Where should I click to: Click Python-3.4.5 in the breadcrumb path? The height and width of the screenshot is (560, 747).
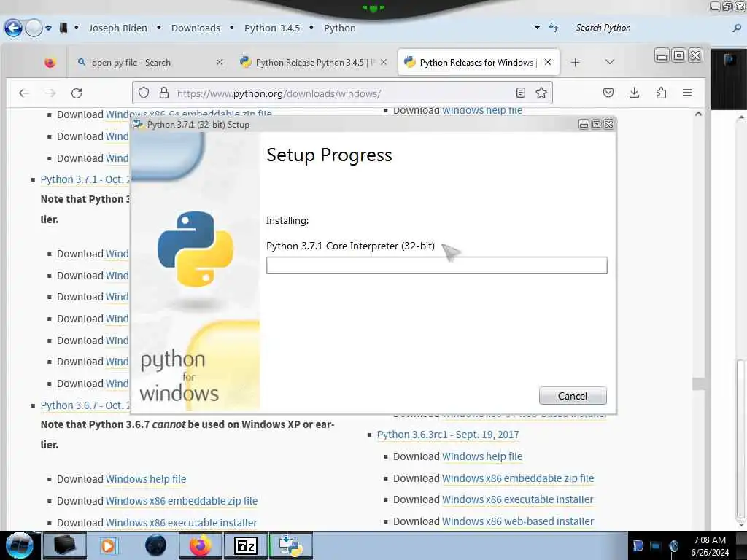click(x=272, y=28)
